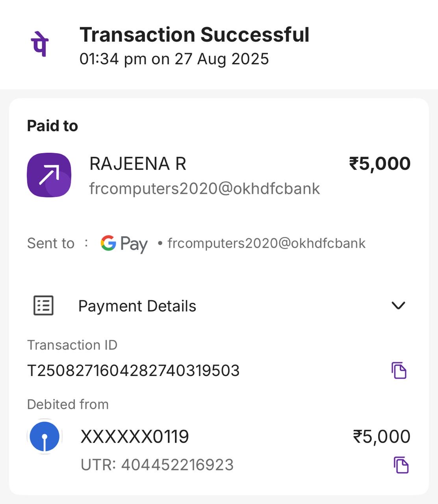Copy the Transaction ID
This screenshot has width=438, height=504.
(399, 371)
